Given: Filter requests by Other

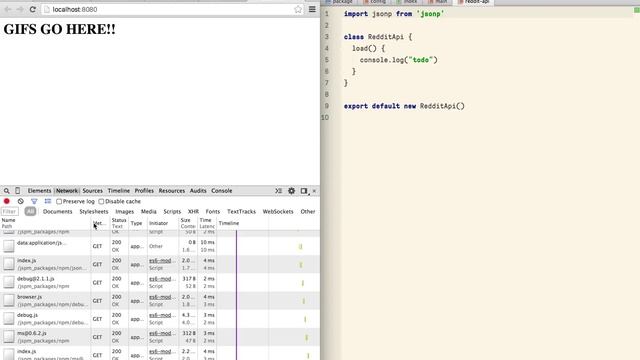Looking at the screenshot, I should point(308,211).
